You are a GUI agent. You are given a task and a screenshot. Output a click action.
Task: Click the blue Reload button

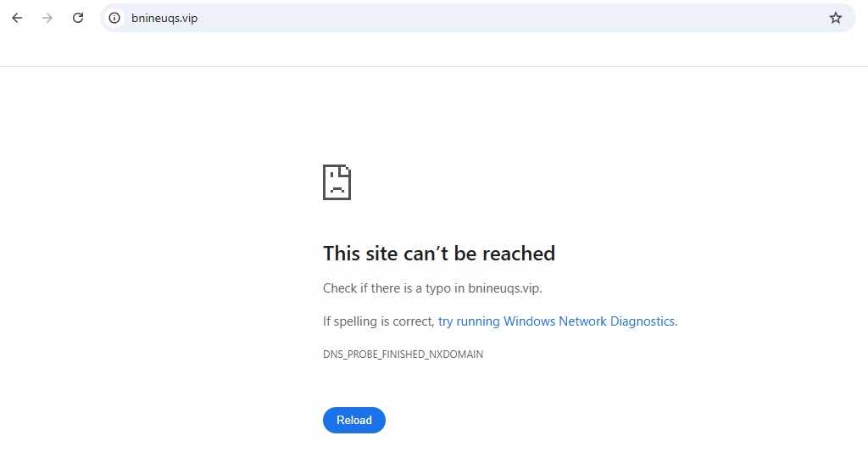click(354, 420)
